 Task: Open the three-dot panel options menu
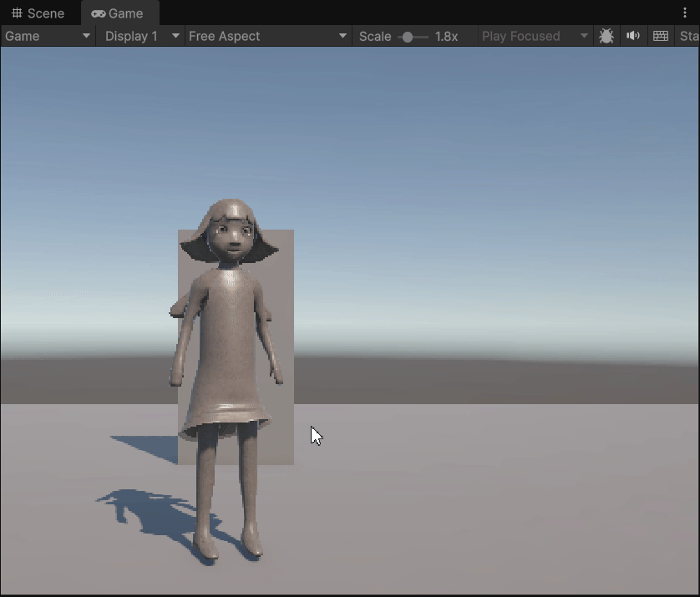685,13
